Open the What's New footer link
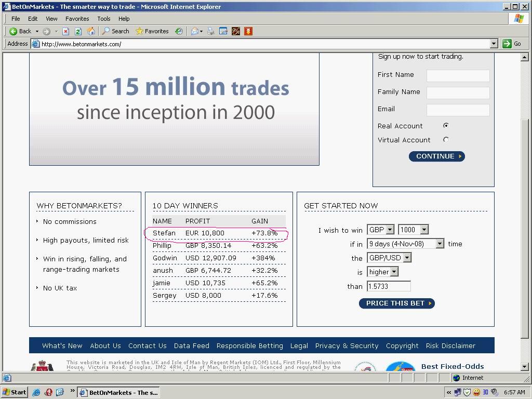The width and height of the screenshot is (532, 399). 62,345
